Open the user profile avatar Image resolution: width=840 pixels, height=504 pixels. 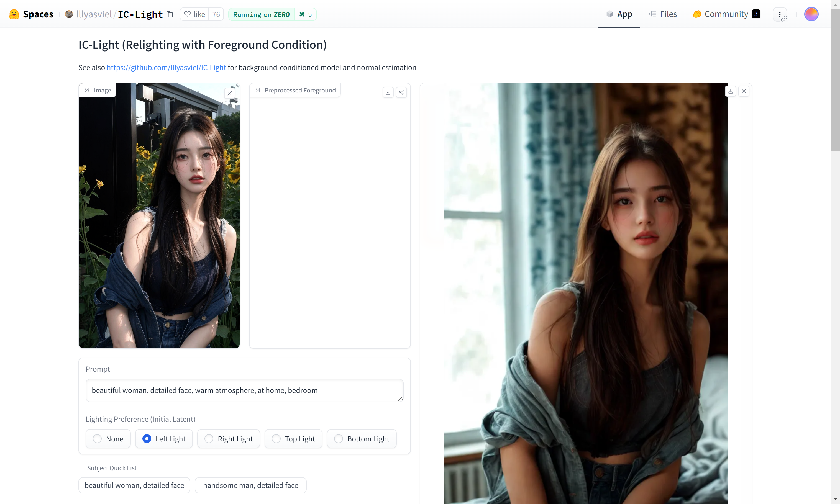[x=811, y=14]
